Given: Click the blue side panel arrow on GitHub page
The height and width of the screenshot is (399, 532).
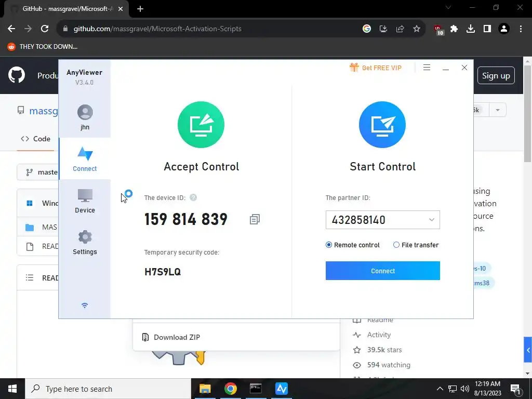Looking at the screenshot, I should click(x=528, y=350).
